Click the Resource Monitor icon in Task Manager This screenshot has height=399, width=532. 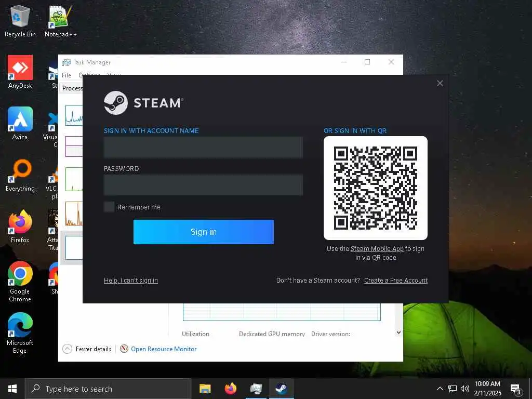[124, 349]
